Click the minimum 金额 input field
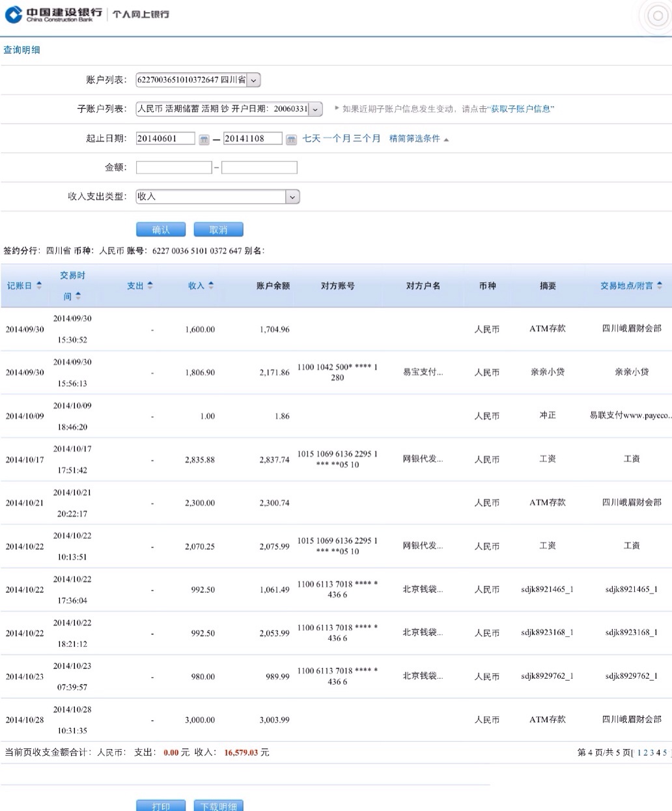Screen dimensions: 672x811 tap(174, 167)
